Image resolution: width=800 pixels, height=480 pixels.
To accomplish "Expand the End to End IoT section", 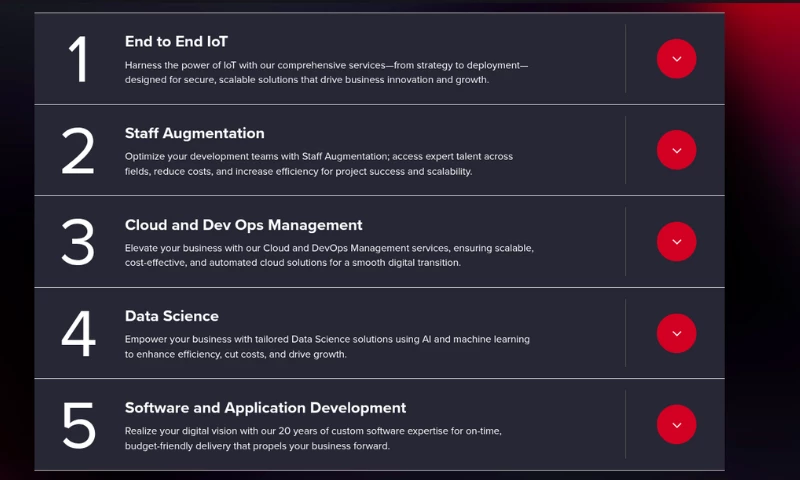I will [x=676, y=59].
